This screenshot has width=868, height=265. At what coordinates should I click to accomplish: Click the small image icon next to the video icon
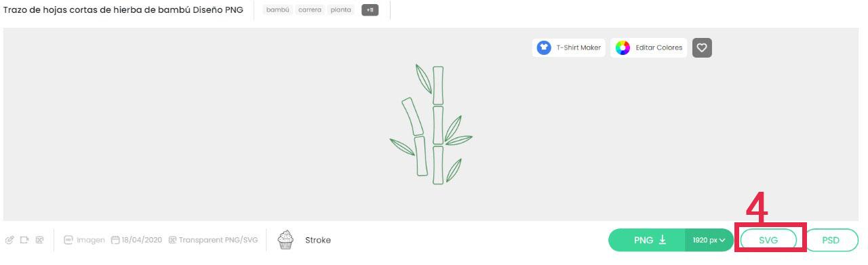pos(39,240)
